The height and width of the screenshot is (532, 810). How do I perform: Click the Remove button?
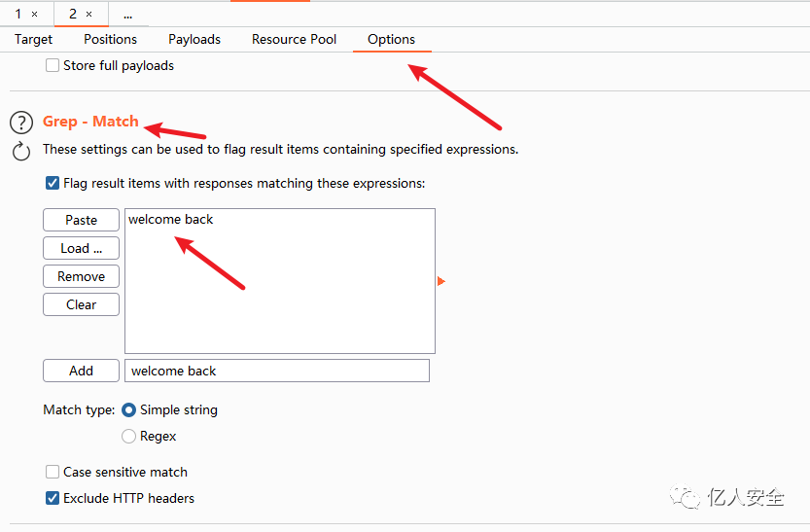pos(81,276)
